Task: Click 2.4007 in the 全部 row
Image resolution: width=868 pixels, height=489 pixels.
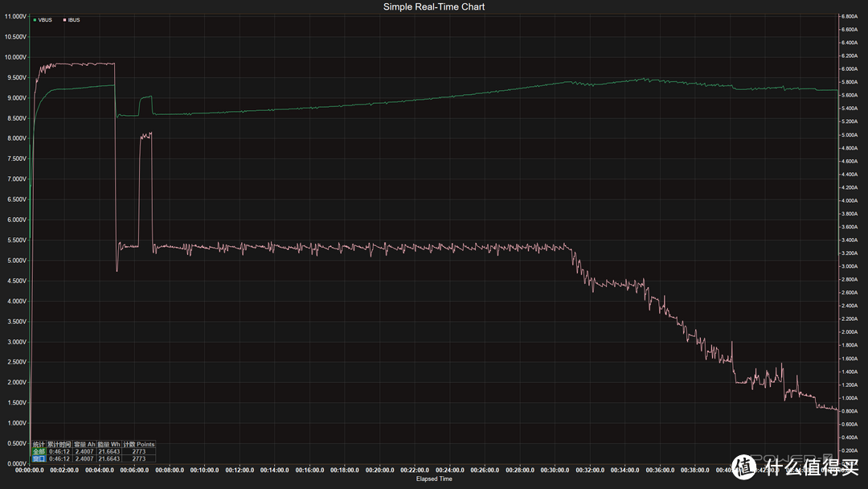Action: 84,451
